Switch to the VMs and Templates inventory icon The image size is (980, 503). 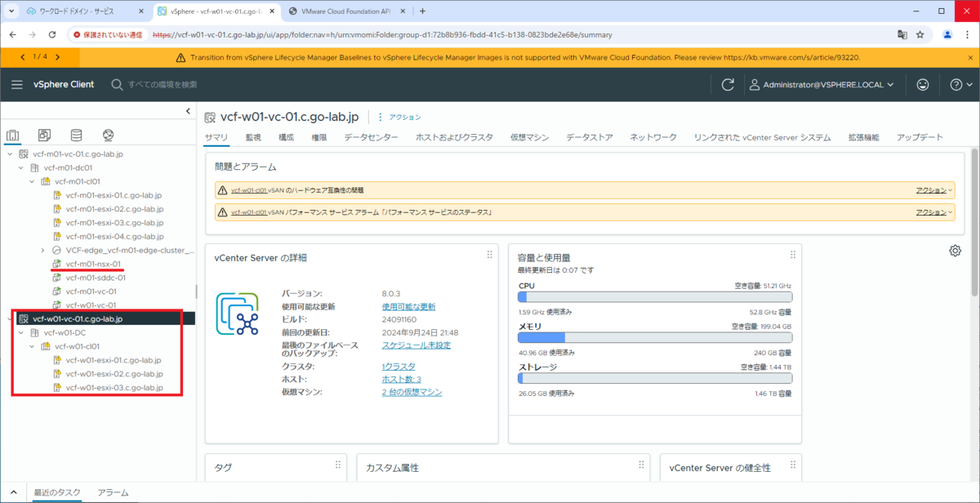(x=44, y=136)
